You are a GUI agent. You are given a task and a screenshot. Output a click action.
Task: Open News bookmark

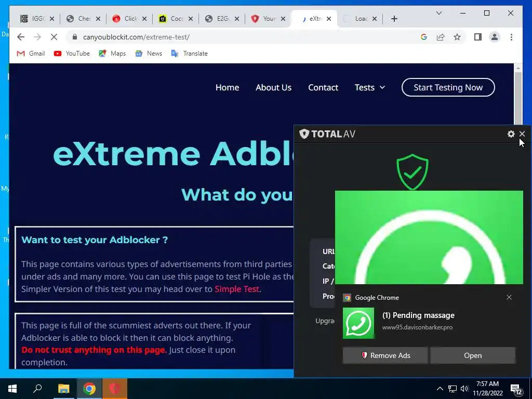pyautogui.click(x=149, y=54)
